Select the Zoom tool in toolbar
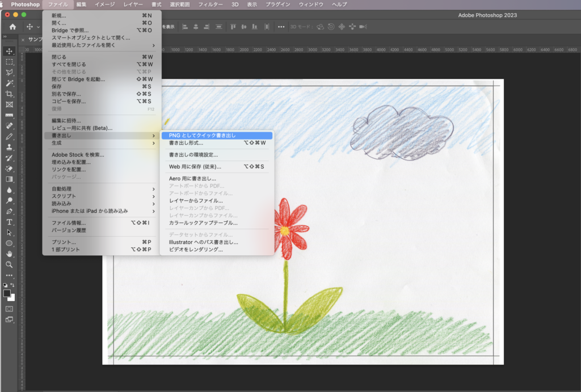Viewport: 581px width, 392px height. coord(9,264)
